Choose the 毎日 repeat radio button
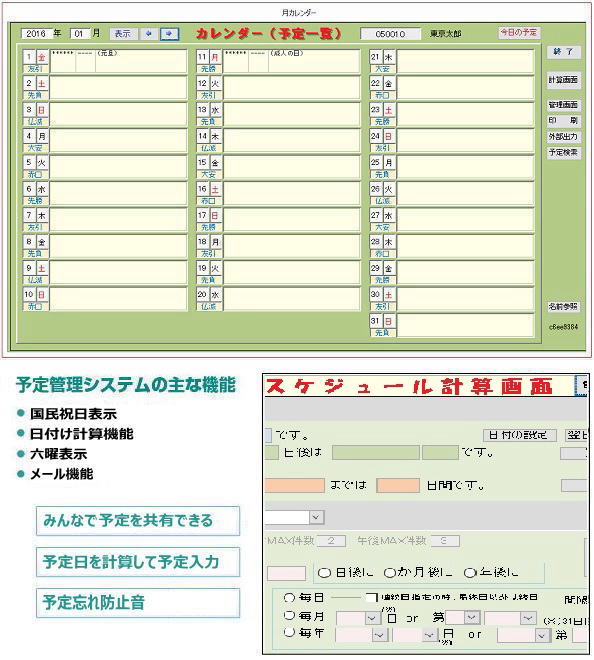The width and height of the screenshot is (594, 660). (x=289, y=598)
